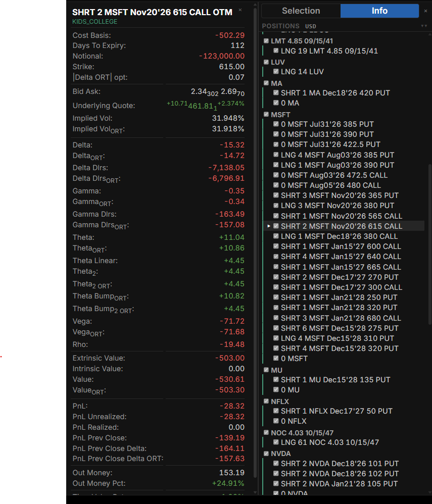Select SHRT 2 MSFT Dec17'27 270 PUT

click(x=340, y=277)
